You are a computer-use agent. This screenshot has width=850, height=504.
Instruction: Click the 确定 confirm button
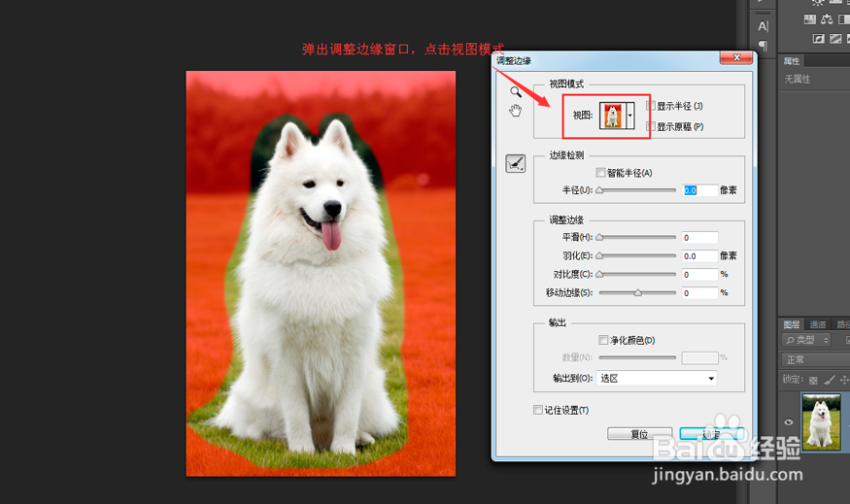click(x=712, y=434)
